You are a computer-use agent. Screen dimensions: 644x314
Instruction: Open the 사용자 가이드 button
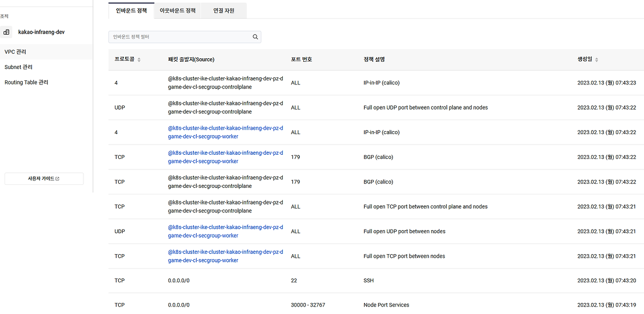pyautogui.click(x=44, y=179)
